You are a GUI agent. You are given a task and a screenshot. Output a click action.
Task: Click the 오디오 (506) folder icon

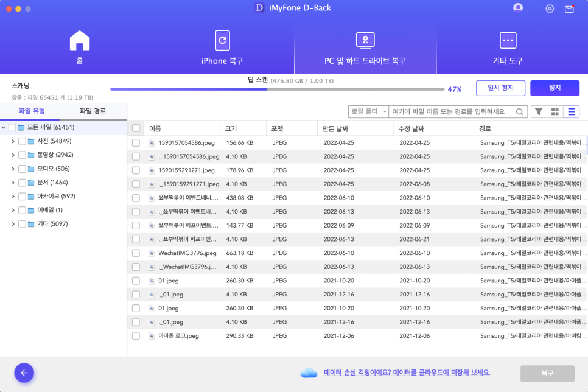[31, 169]
